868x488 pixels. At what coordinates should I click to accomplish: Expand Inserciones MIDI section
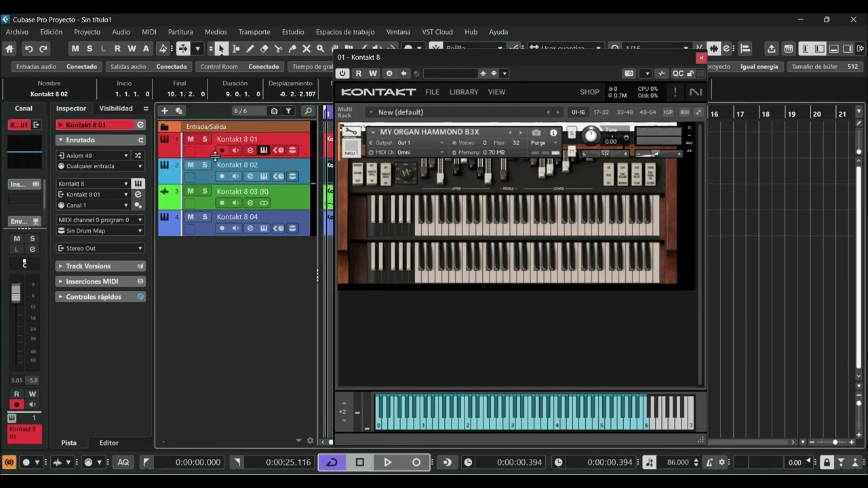100,281
